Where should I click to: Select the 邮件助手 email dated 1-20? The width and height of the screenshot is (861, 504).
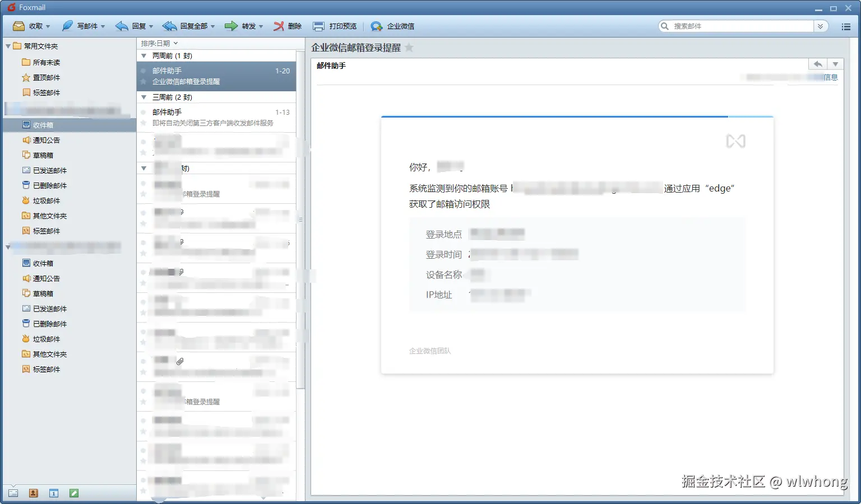[x=216, y=76]
